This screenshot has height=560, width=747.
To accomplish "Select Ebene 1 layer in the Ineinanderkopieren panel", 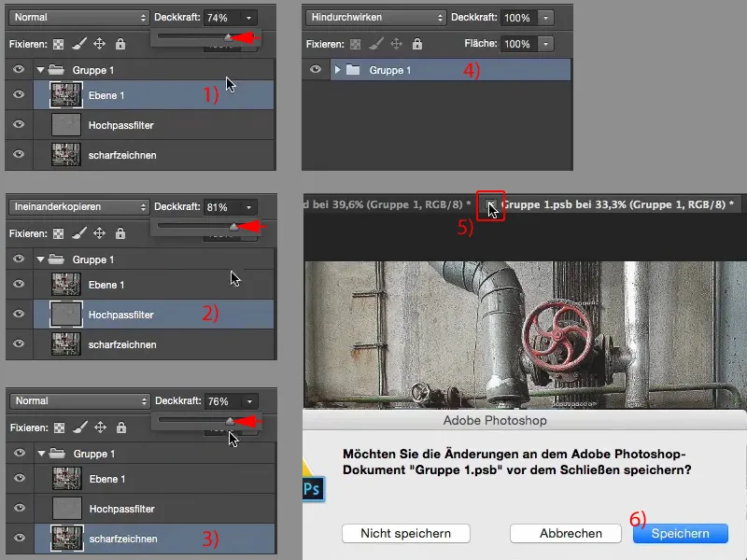I will click(153, 285).
